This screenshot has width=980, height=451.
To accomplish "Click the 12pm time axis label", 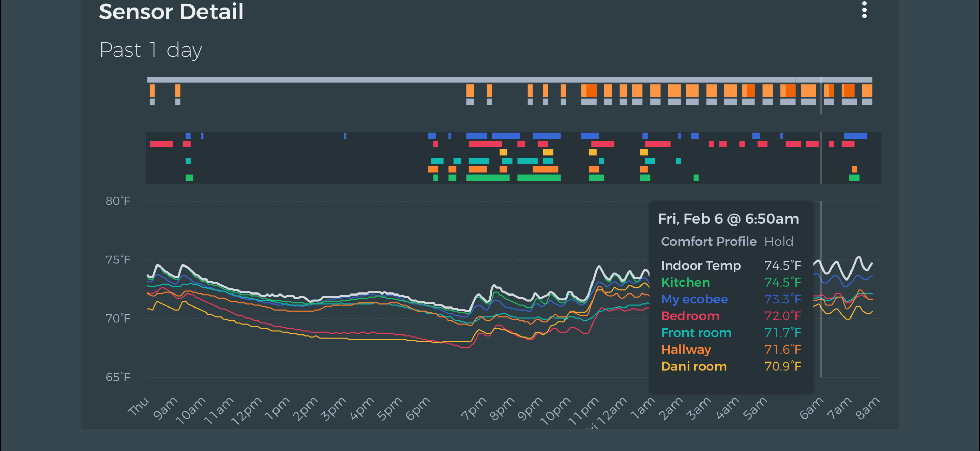I will tap(247, 411).
